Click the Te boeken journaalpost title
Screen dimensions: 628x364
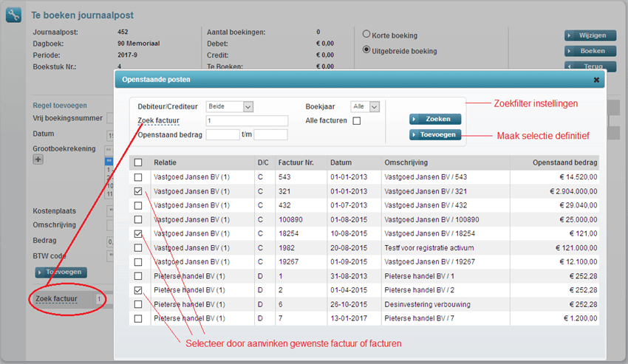point(83,16)
